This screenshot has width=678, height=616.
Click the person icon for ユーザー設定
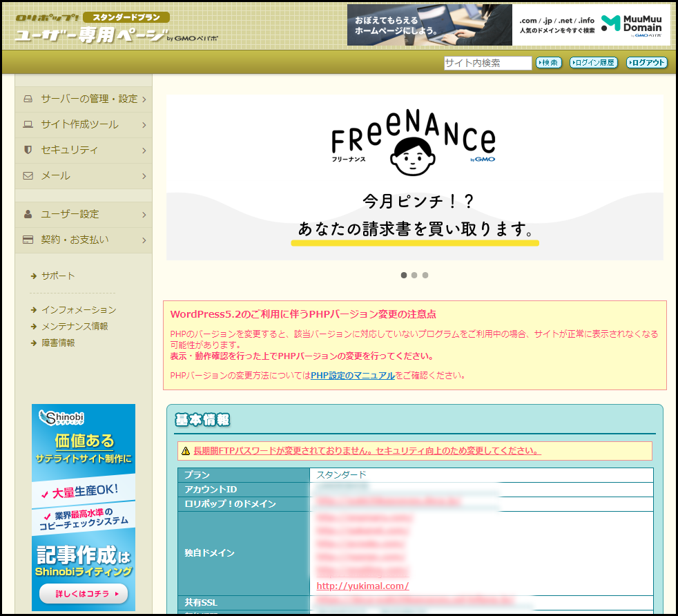[28, 214]
